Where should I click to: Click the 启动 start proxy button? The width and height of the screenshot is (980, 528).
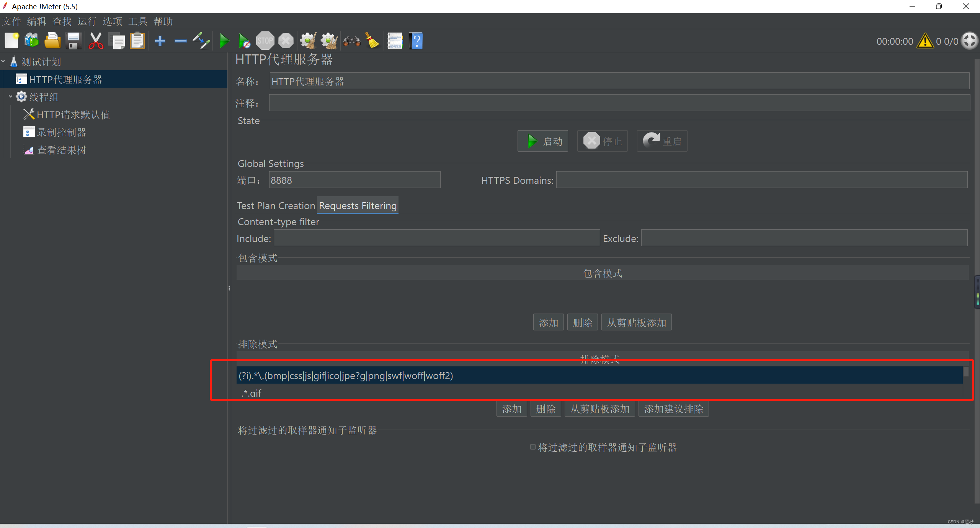543,141
